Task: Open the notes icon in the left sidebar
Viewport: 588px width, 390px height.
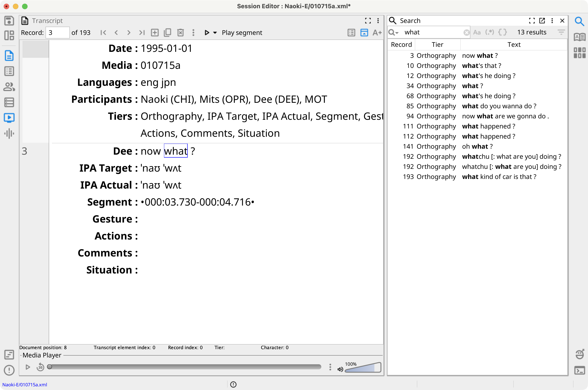Action: [x=9, y=355]
